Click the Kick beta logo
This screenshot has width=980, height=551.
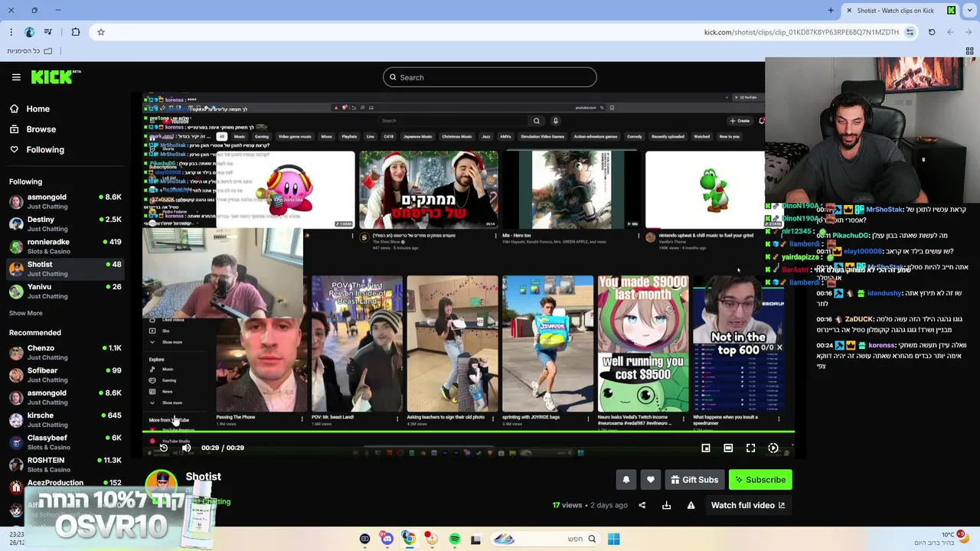pos(56,77)
